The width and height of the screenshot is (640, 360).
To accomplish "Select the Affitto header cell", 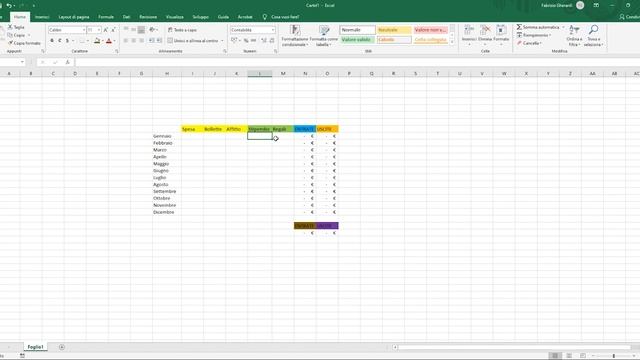I will point(237,129).
